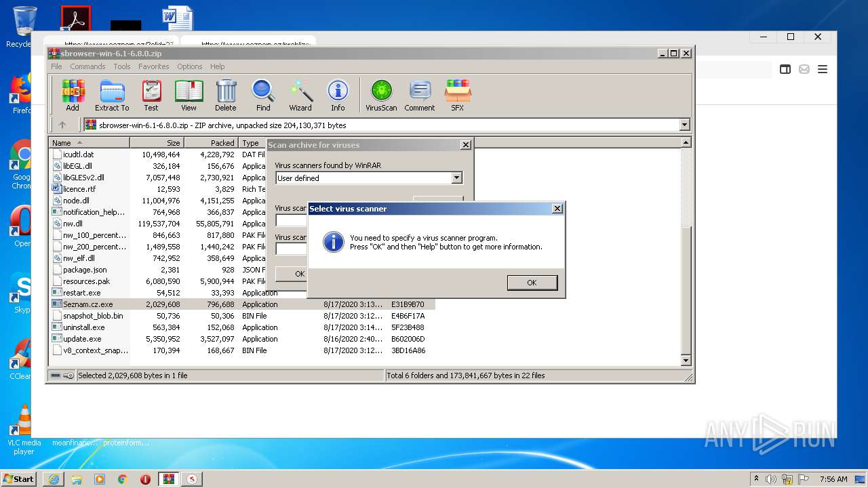868x488 pixels.
Task: Open the User defined virus scanner dropdown
Action: coord(456,178)
